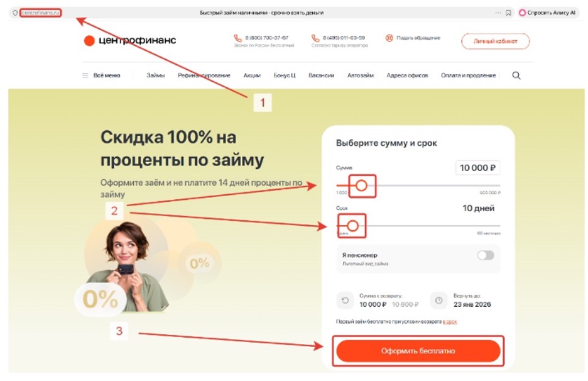This screenshot has height=381, width=588.
Task: Toggle the Я пенсионер switch
Action: pos(486,256)
